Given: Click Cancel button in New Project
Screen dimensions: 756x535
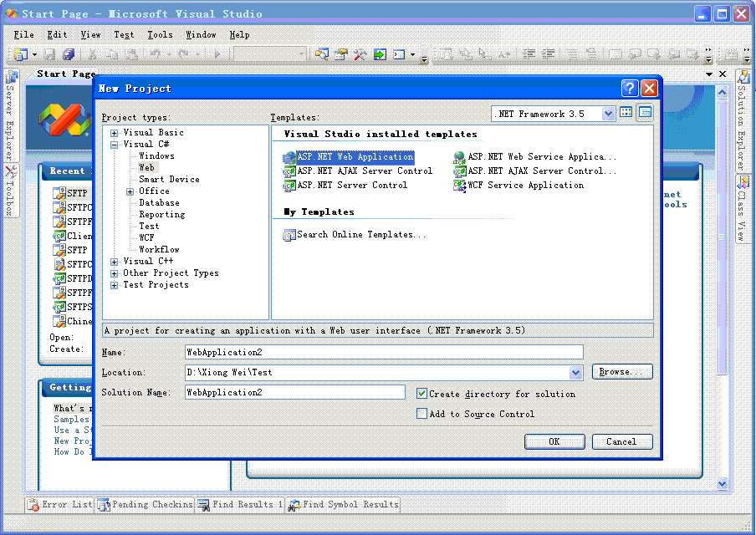Looking at the screenshot, I should coord(622,441).
